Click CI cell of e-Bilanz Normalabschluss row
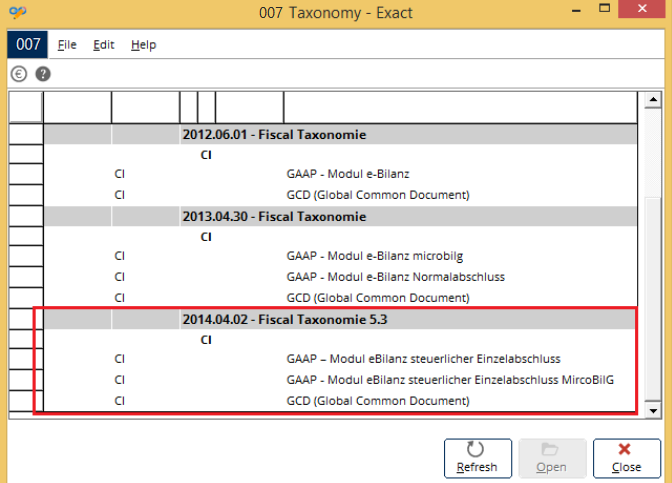 [145, 277]
